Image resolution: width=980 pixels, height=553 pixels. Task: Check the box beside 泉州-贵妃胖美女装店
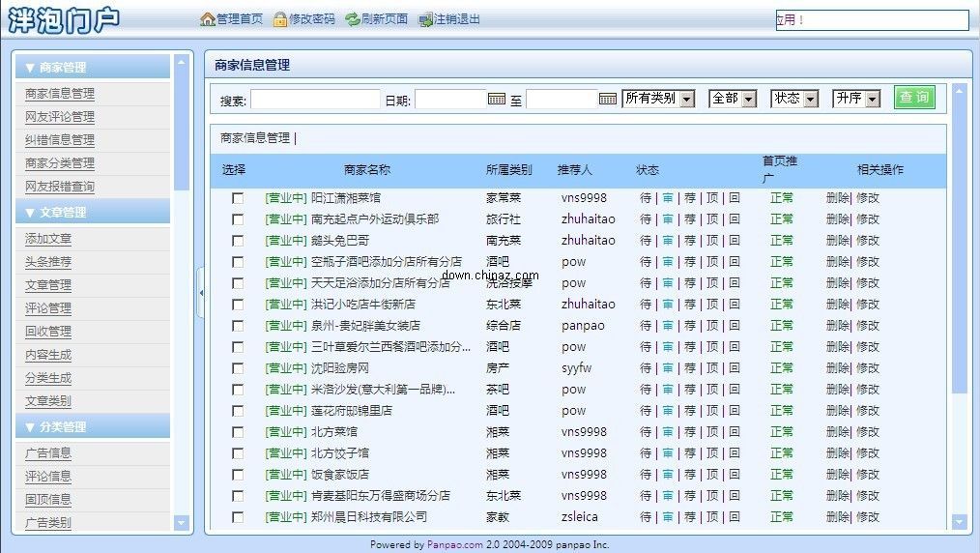point(238,326)
